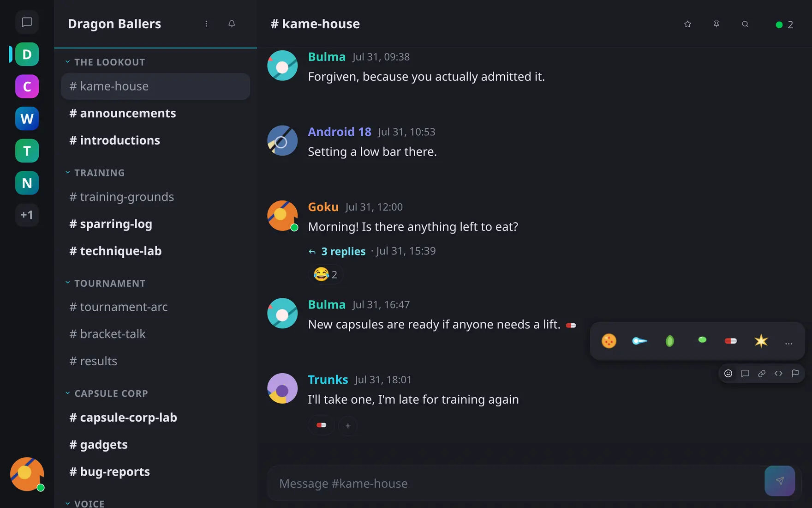Toggle server notifications bell

tap(232, 24)
